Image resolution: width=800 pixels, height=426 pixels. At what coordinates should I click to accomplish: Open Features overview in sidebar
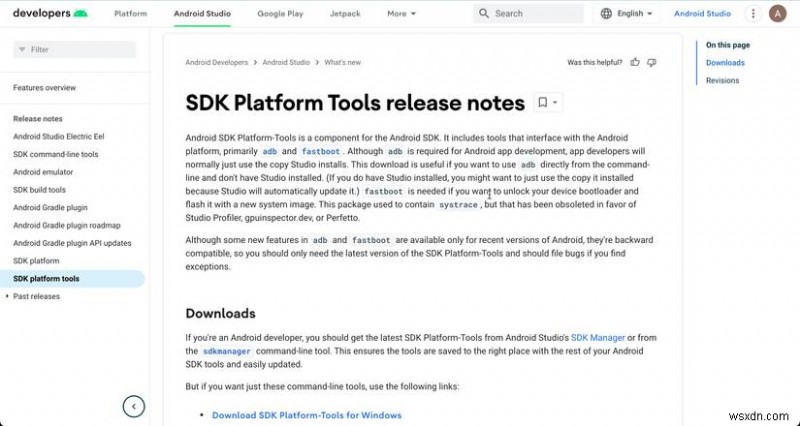click(44, 88)
